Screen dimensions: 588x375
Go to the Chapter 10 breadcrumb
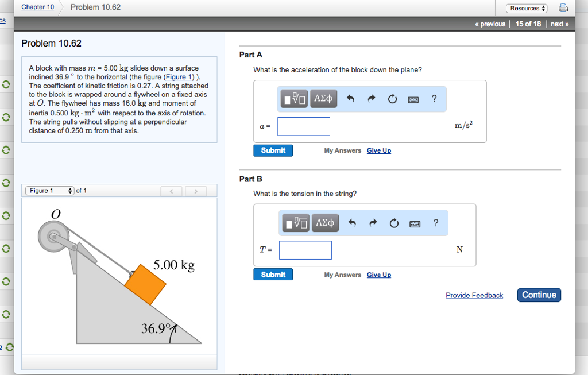click(x=37, y=7)
